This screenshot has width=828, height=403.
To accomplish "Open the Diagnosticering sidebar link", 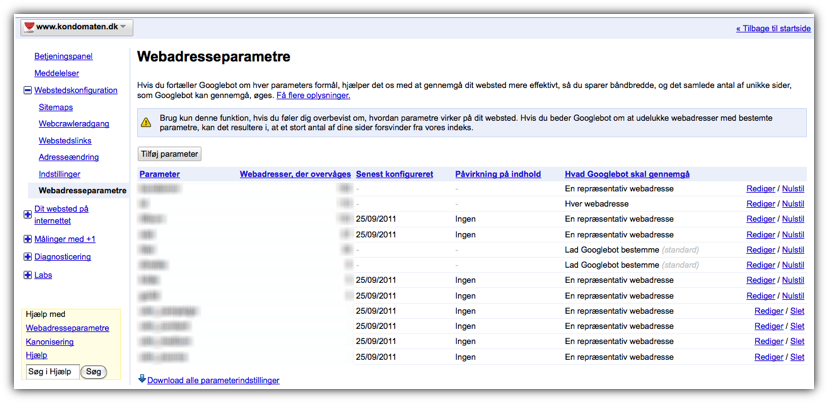I will point(62,257).
